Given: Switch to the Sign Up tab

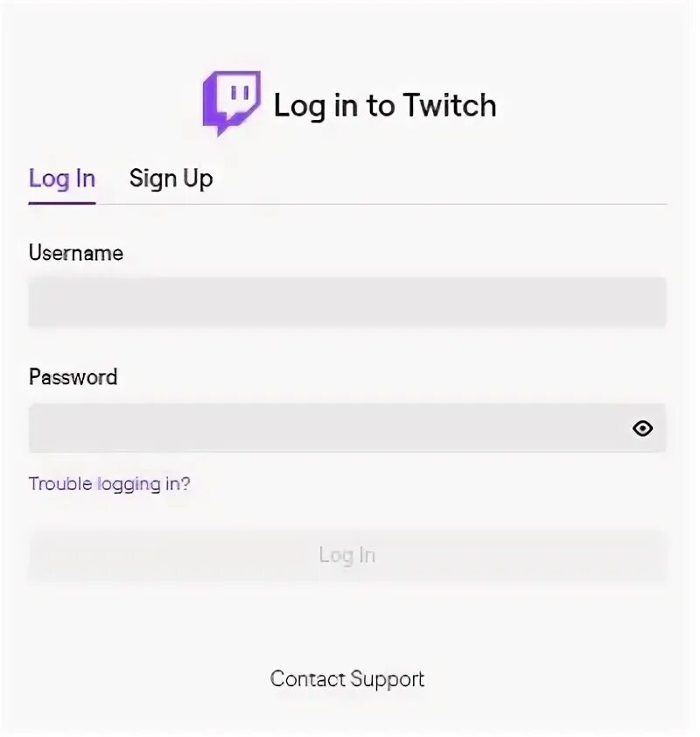Looking at the screenshot, I should 171,179.
